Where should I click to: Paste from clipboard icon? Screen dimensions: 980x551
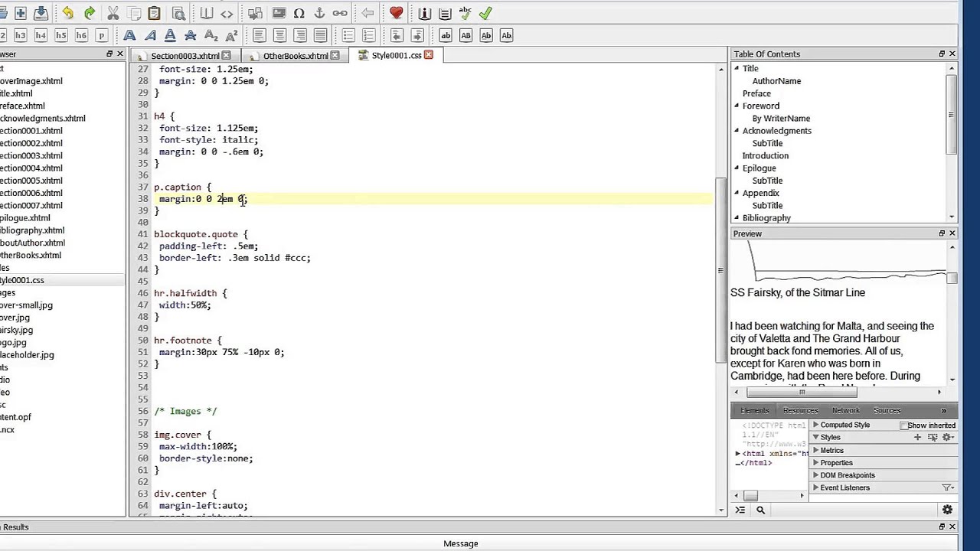click(x=154, y=13)
